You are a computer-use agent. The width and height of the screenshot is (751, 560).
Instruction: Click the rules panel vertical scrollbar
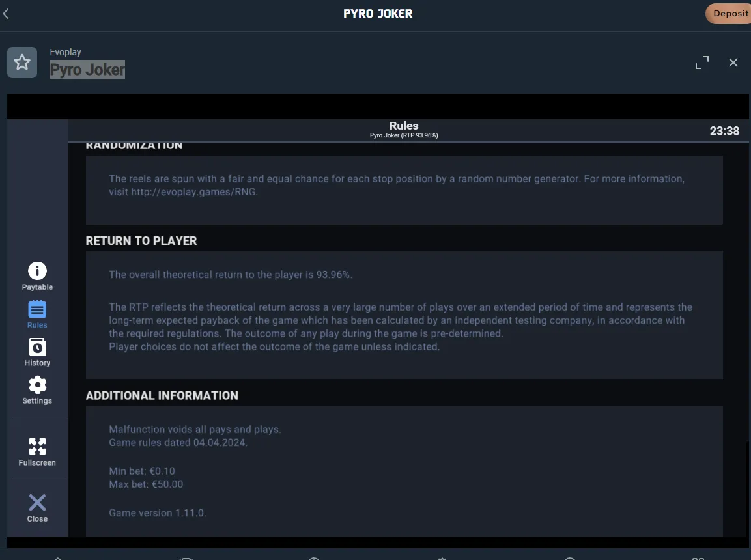point(746,488)
